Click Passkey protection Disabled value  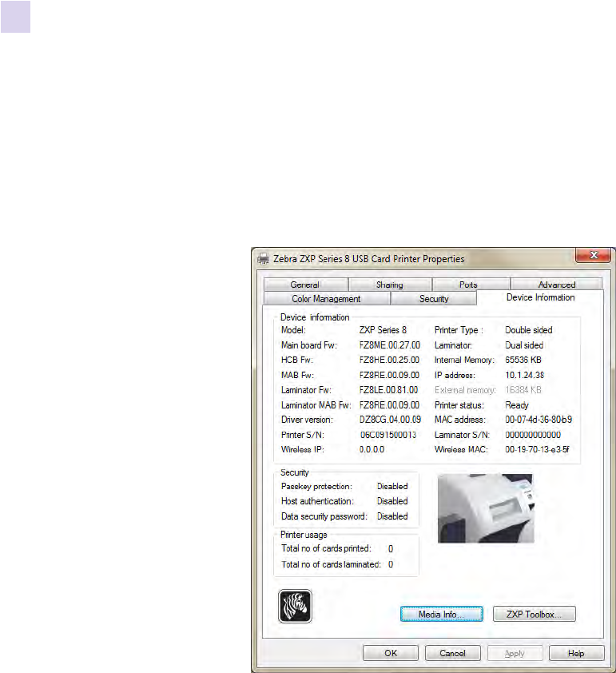pos(392,486)
